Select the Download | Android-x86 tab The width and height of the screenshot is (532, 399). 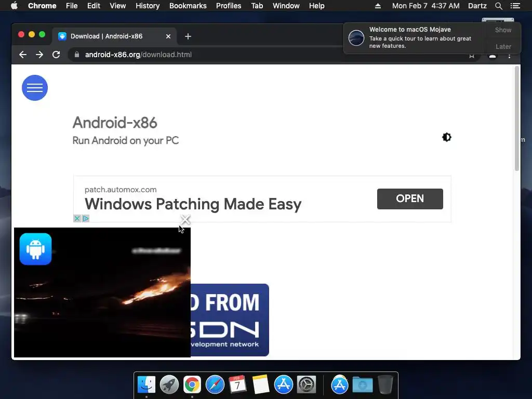tap(114, 36)
